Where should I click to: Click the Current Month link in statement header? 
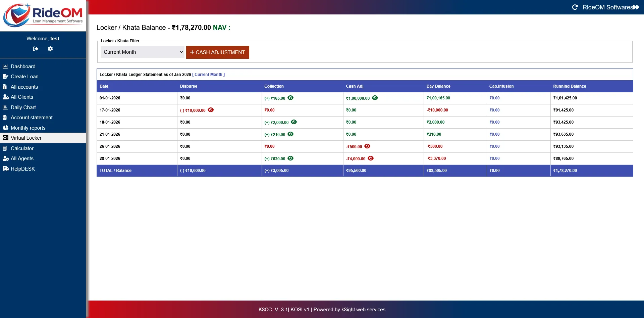coord(209,74)
